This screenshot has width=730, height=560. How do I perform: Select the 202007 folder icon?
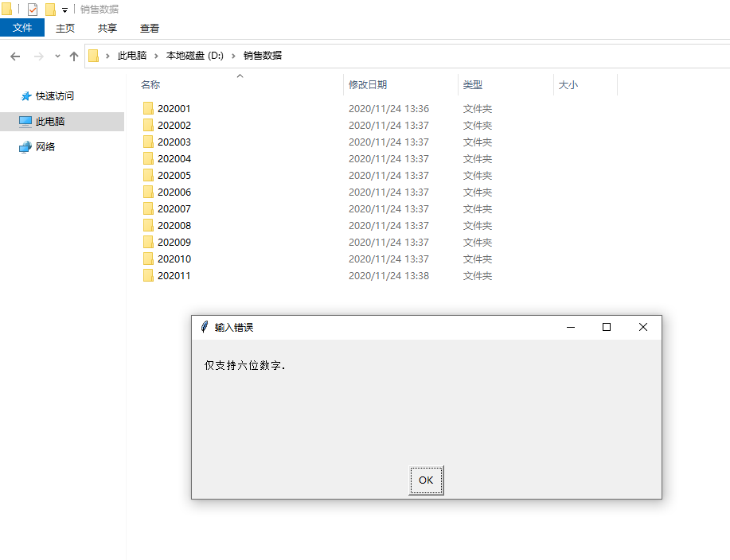tap(148, 209)
